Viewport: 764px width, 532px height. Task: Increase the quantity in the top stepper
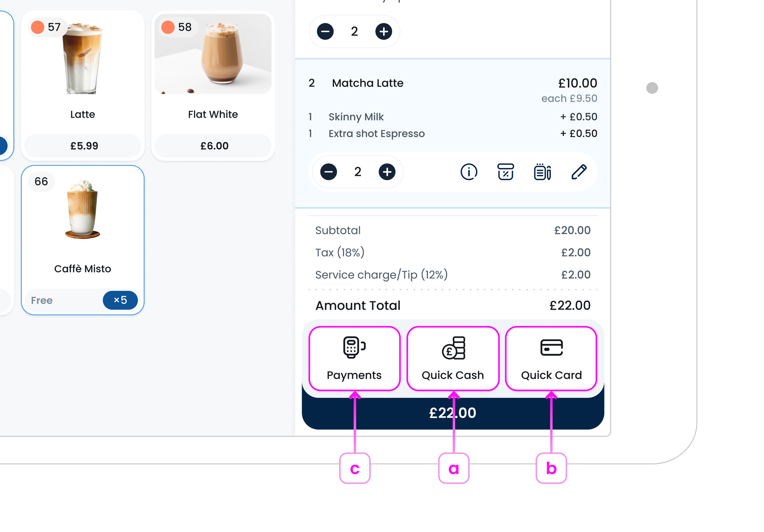[x=384, y=32]
